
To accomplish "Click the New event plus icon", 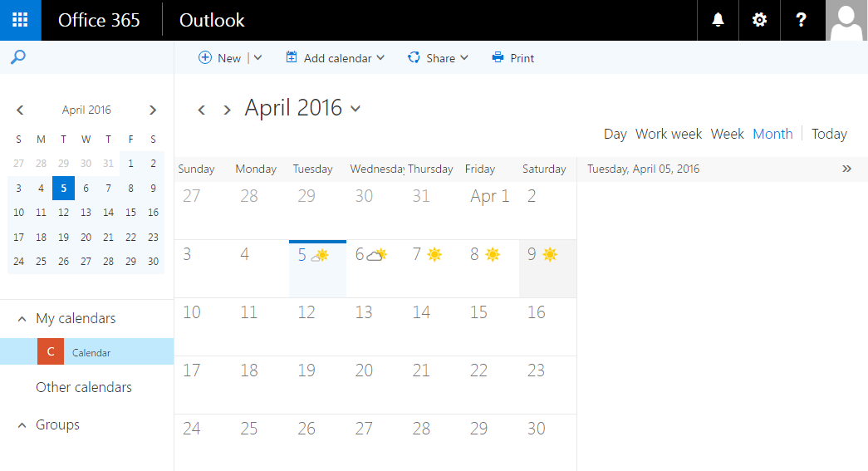I will pyautogui.click(x=205, y=57).
